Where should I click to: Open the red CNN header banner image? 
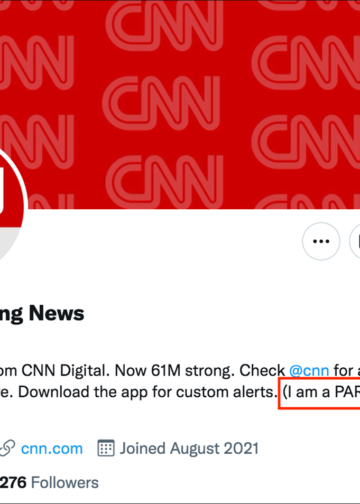click(x=180, y=104)
